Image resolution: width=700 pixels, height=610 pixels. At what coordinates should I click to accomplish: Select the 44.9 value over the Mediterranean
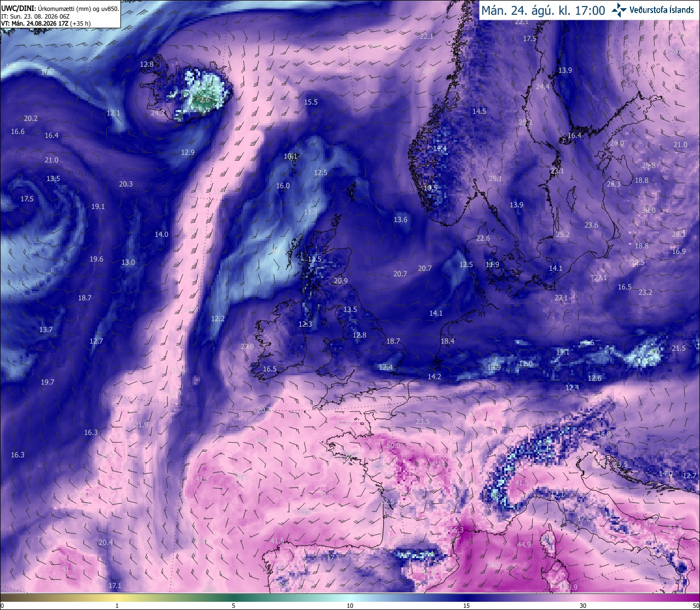point(524,544)
